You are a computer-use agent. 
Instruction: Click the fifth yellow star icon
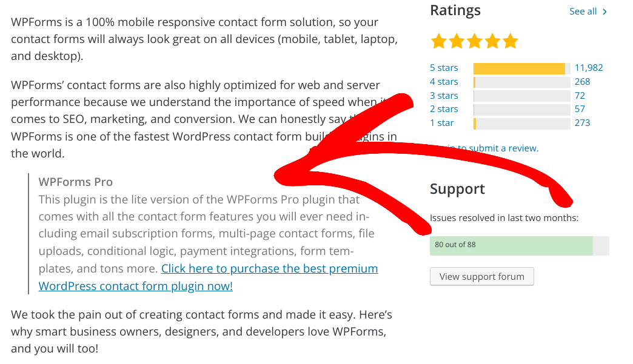tap(510, 41)
